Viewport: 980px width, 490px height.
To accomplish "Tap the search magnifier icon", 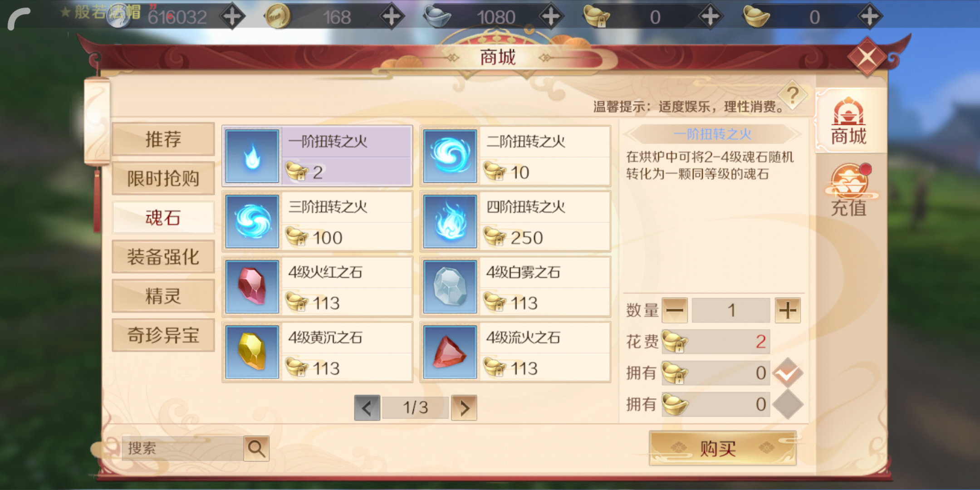I will coord(256,448).
